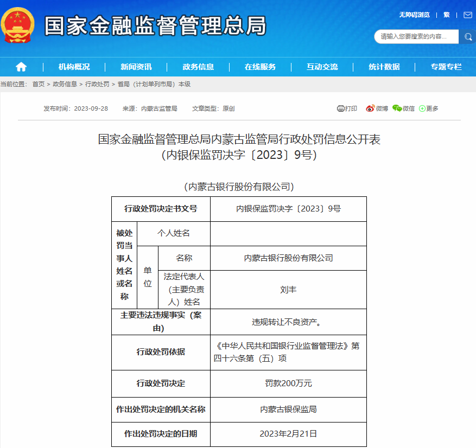This screenshot has height=448, width=476.
Task: Click 首页 breadcrumb link
Action: (x=39, y=84)
